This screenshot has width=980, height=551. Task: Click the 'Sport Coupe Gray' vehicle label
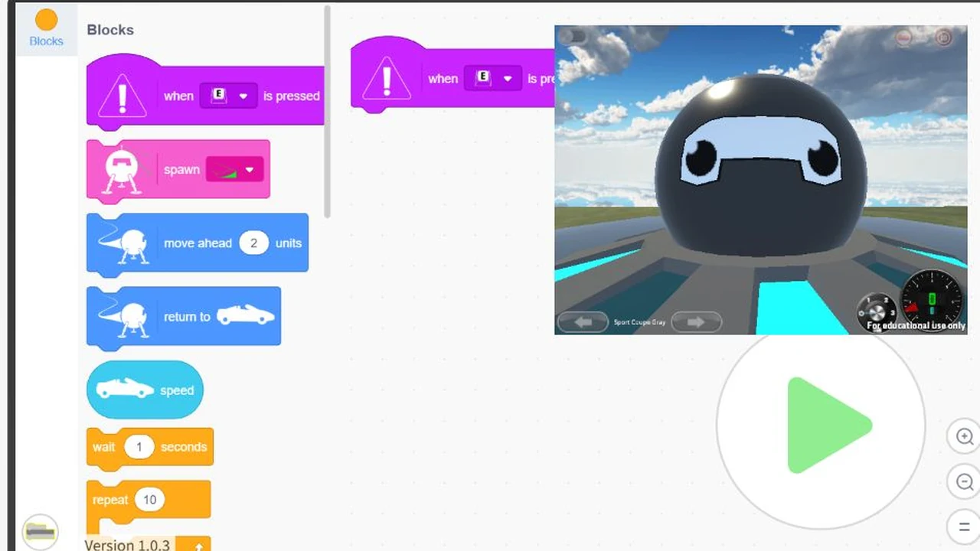tap(639, 322)
